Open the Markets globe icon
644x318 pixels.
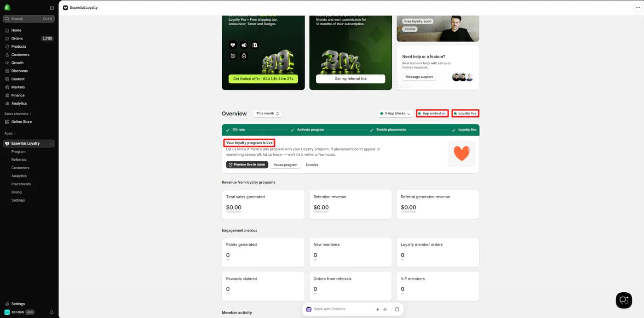coord(7,87)
